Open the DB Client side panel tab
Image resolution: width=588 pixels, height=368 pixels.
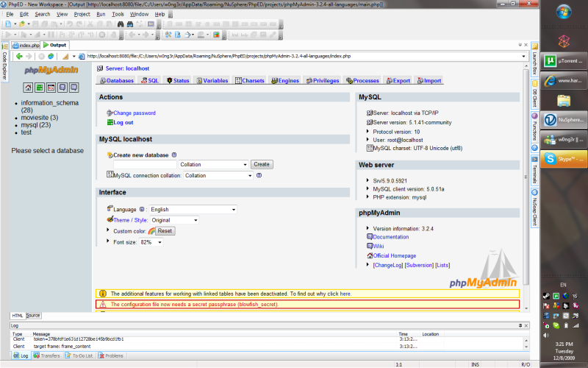coord(534,94)
